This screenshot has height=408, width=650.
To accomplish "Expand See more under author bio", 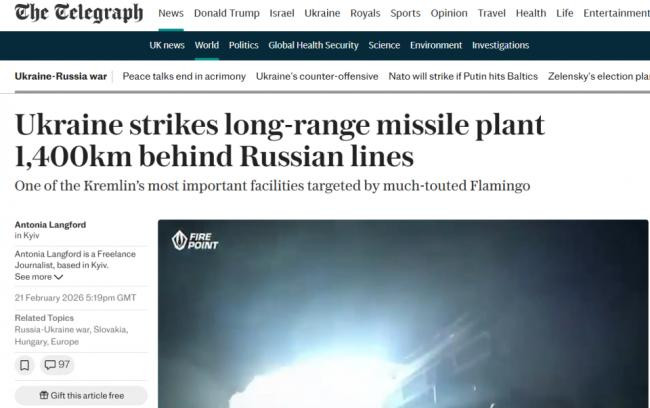I will (39, 277).
